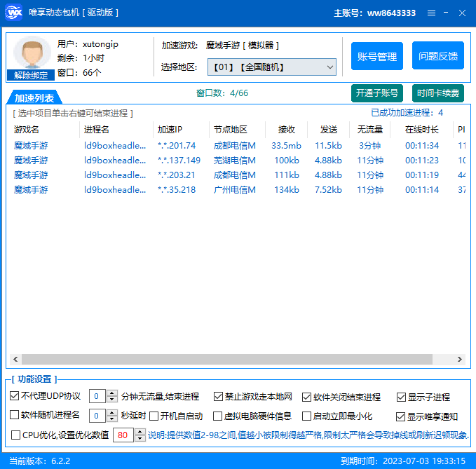Click the 无流量 column header
Viewport: 476px width, 469px height.
tap(369, 130)
